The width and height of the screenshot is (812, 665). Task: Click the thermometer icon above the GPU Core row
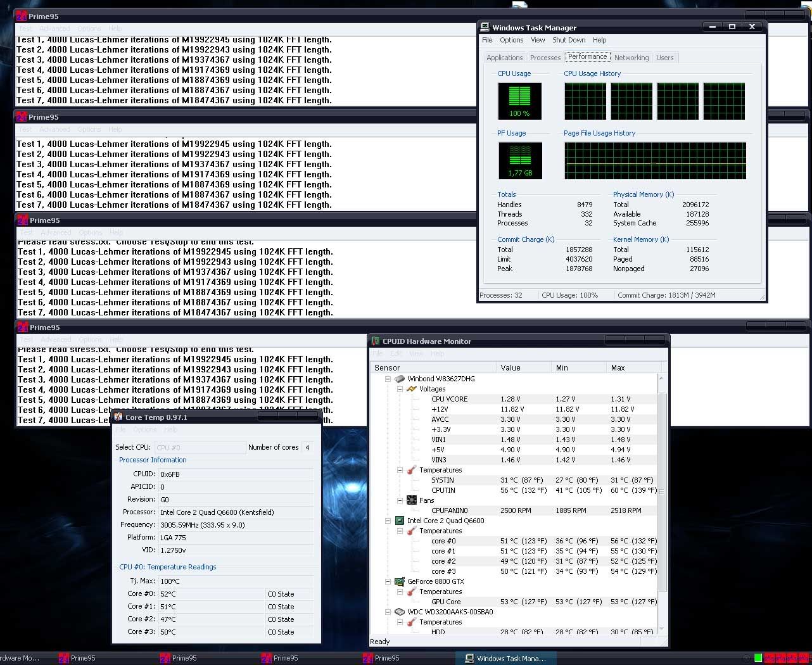pos(412,592)
